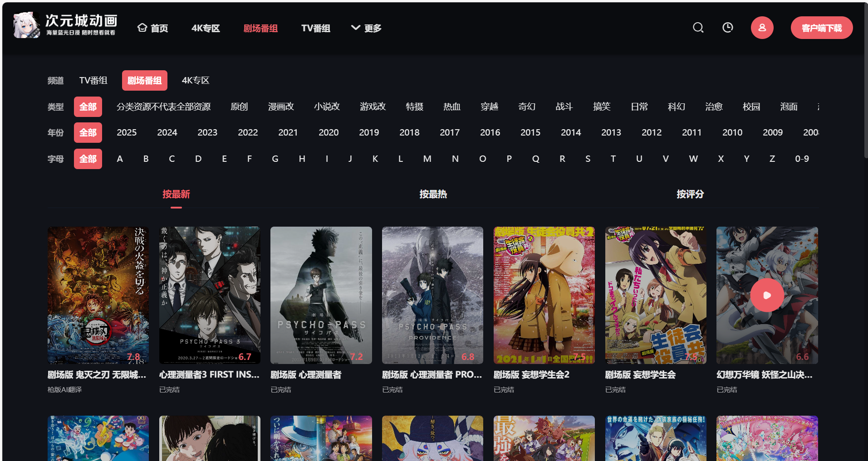Open PSYCHO-PASS PROVIDENCE poster
This screenshot has height=461, width=868.
point(432,295)
